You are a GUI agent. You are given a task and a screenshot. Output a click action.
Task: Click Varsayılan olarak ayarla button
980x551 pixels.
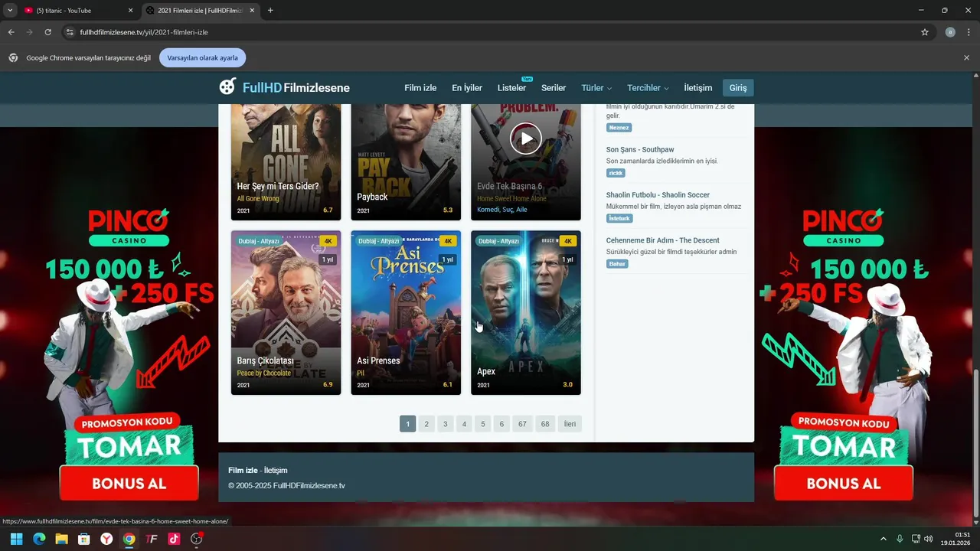click(x=203, y=58)
